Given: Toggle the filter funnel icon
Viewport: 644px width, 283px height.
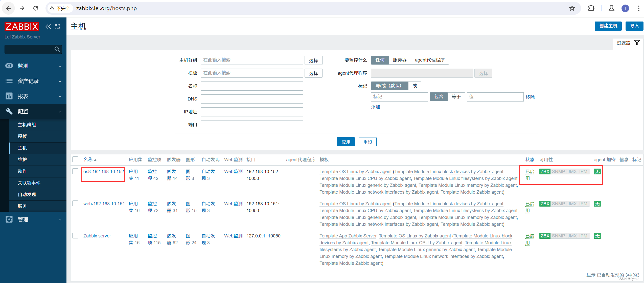Looking at the screenshot, I should [x=637, y=43].
